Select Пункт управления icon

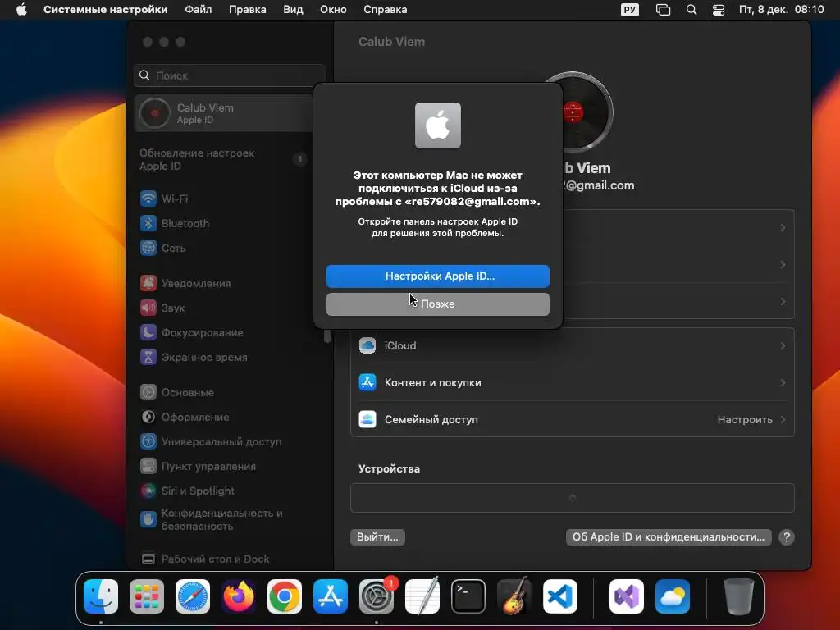(148, 467)
